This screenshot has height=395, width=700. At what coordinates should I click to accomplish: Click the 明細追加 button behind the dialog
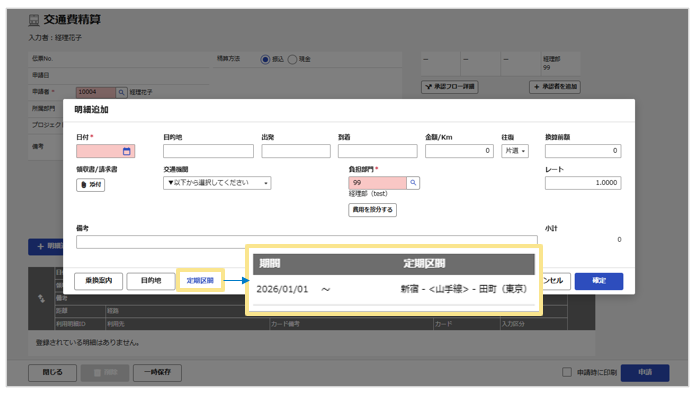tap(46, 247)
